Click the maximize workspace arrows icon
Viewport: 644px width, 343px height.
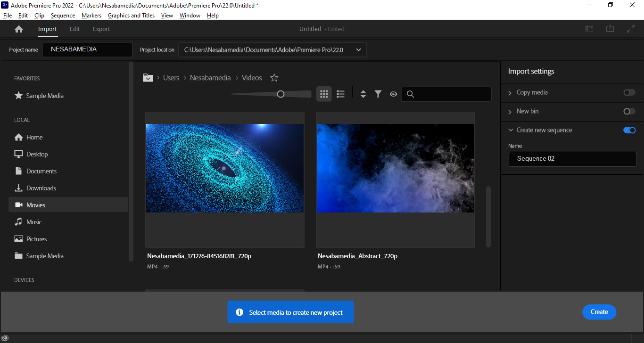click(631, 29)
